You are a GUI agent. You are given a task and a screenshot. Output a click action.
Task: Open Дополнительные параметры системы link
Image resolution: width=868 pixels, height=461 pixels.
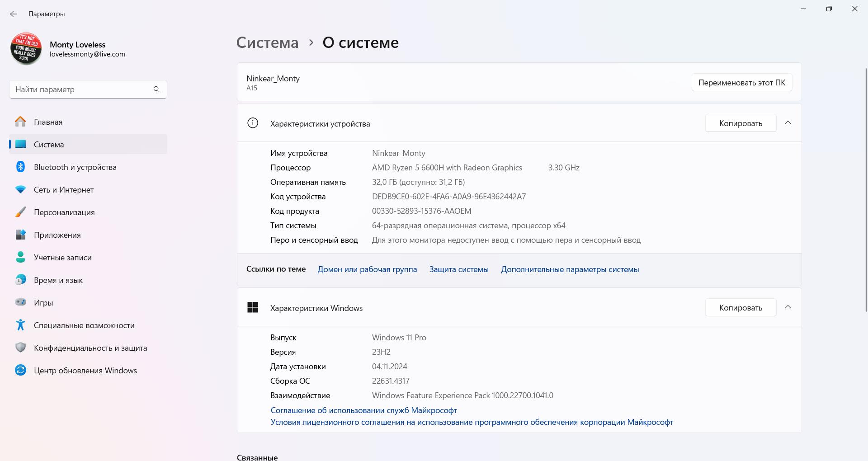click(x=570, y=269)
